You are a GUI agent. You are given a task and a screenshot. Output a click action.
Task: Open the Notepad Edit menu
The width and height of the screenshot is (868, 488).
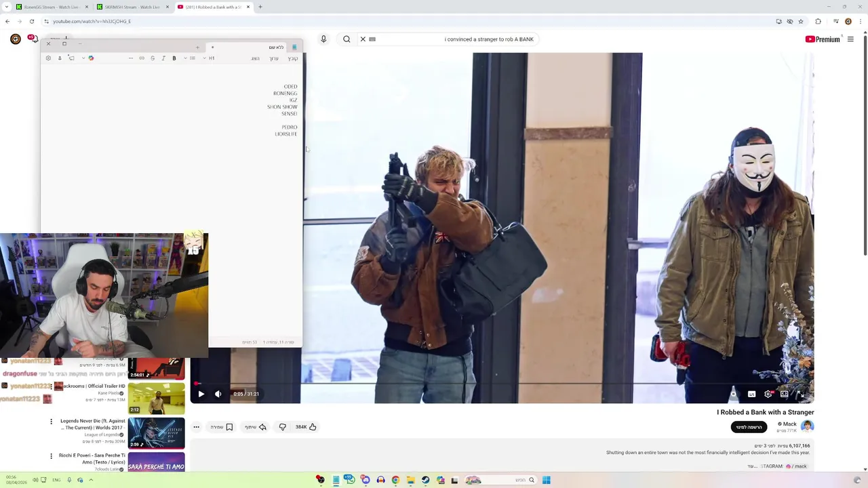[x=274, y=58]
